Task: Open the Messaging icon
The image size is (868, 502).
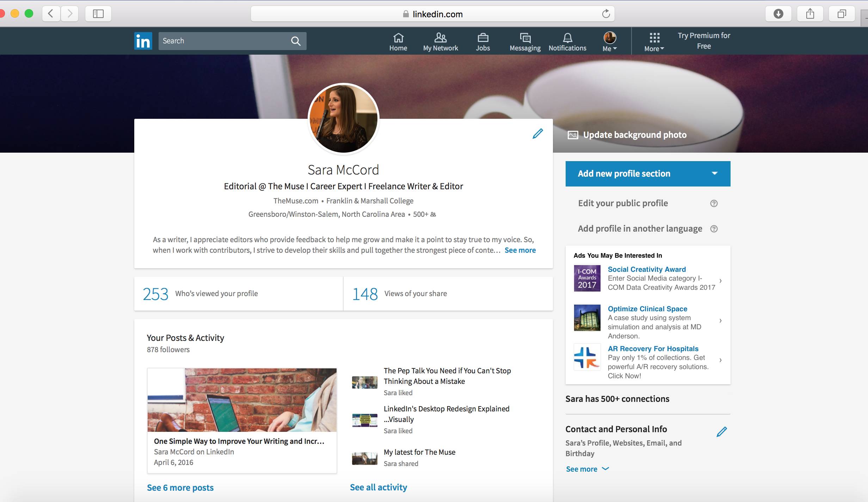Action: (x=525, y=42)
